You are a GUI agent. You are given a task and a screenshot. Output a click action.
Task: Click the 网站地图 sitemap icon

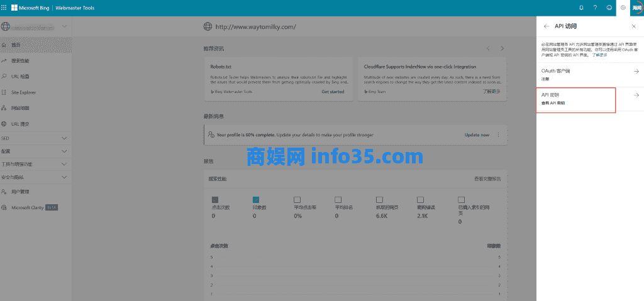click(4, 108)
